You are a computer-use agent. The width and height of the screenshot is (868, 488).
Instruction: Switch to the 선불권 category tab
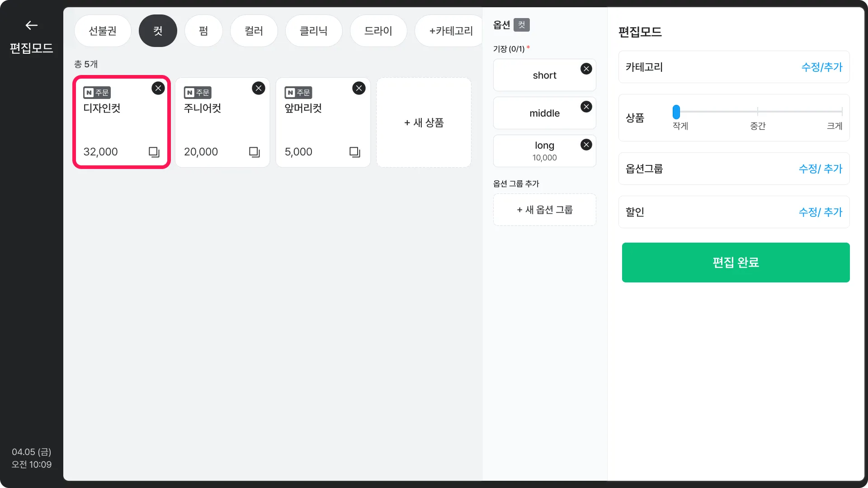(x=103, y=31)
